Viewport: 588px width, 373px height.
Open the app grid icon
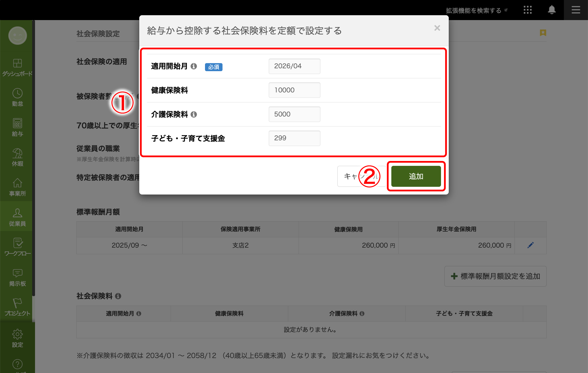click(x=528, y=10)
